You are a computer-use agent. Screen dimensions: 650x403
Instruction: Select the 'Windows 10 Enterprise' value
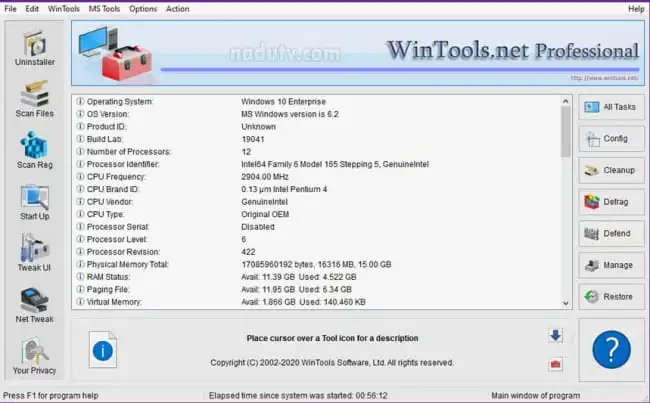[284, 102]
